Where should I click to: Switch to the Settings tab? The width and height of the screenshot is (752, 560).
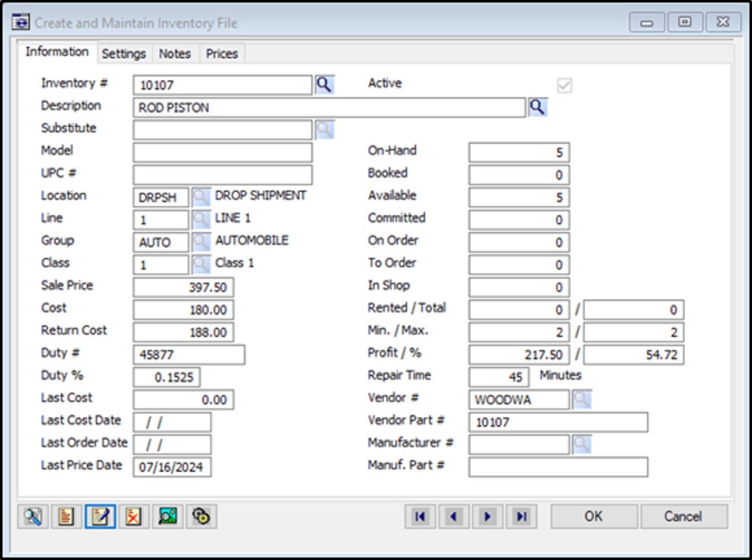(x=124, y=54)
